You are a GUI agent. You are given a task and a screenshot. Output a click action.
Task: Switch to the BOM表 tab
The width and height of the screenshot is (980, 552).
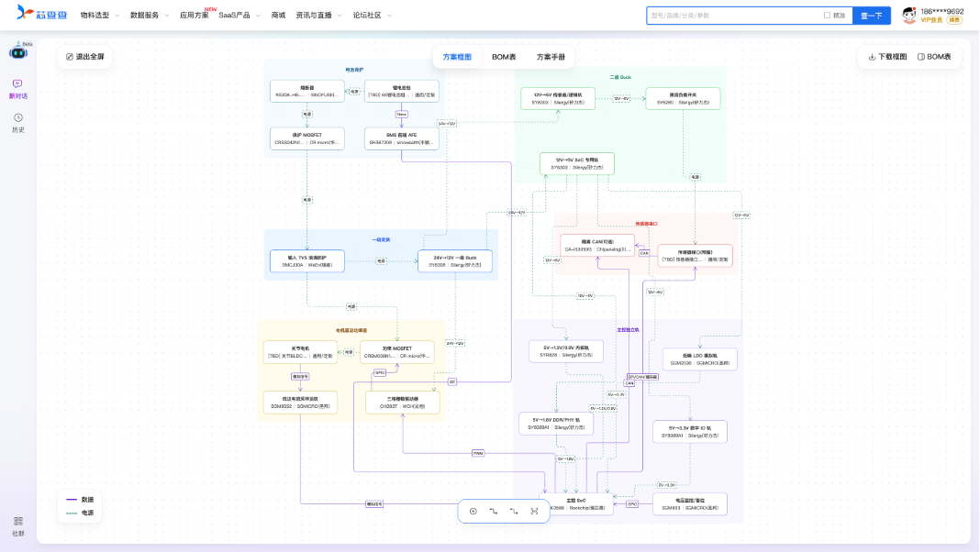(x=504, y=57)
